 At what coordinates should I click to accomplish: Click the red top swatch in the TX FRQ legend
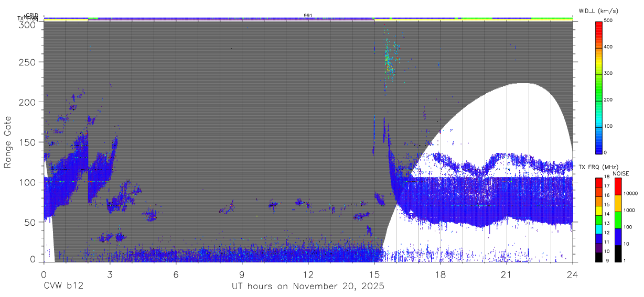598,182
